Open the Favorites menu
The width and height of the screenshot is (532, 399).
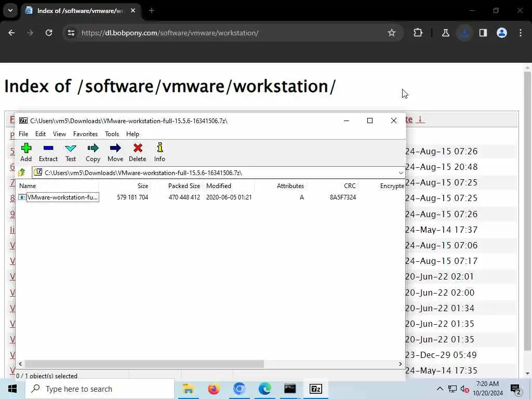coord(85,134)
